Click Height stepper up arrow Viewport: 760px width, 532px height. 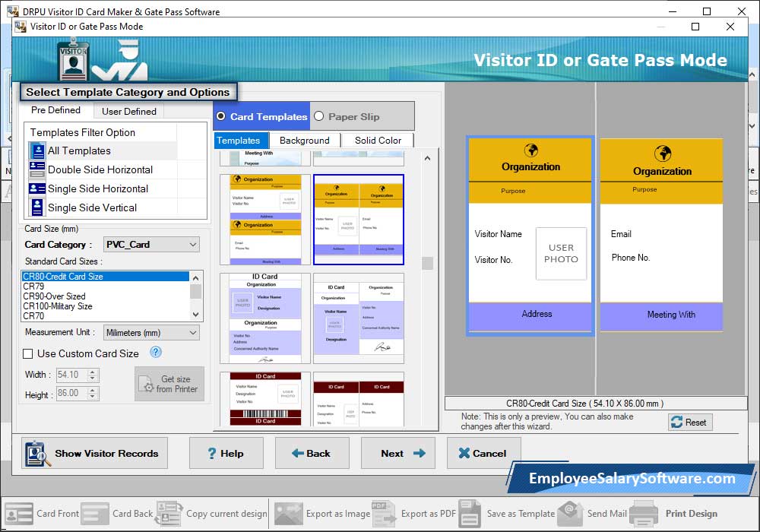[x=93, y=390]
